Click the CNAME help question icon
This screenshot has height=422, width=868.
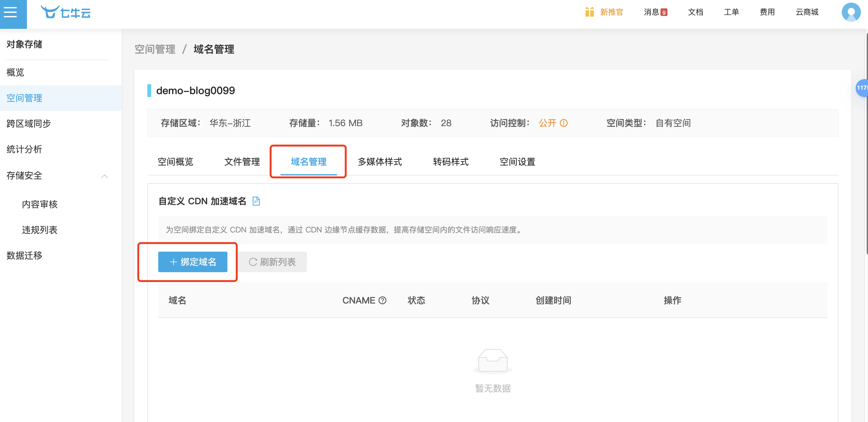[382, 300]
